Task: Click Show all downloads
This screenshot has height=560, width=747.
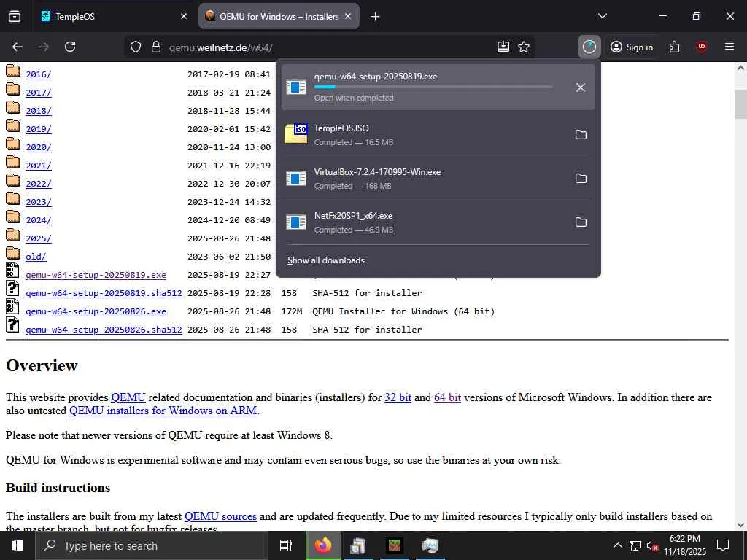Action: [326, 260]
